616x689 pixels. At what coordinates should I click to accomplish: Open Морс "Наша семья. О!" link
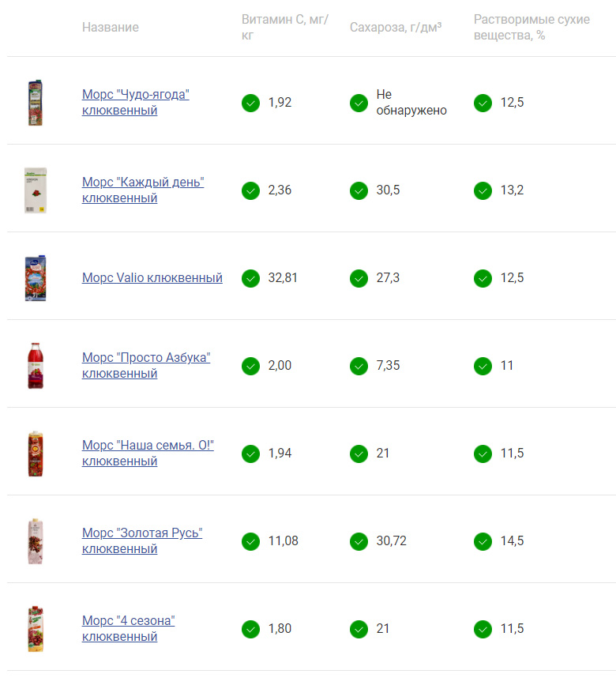[x=148, y=454]
